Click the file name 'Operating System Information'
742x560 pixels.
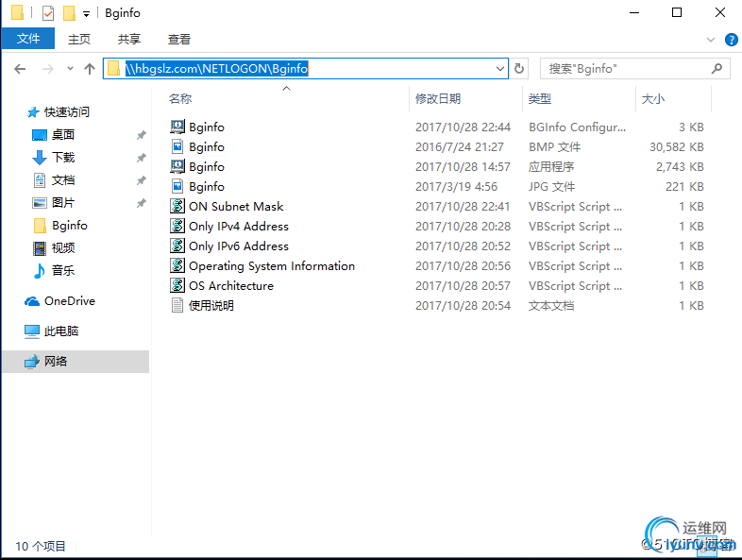272,266
